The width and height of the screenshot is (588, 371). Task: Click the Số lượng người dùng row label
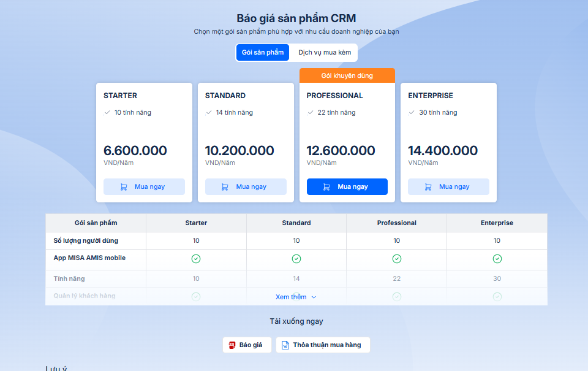point(86,241)
